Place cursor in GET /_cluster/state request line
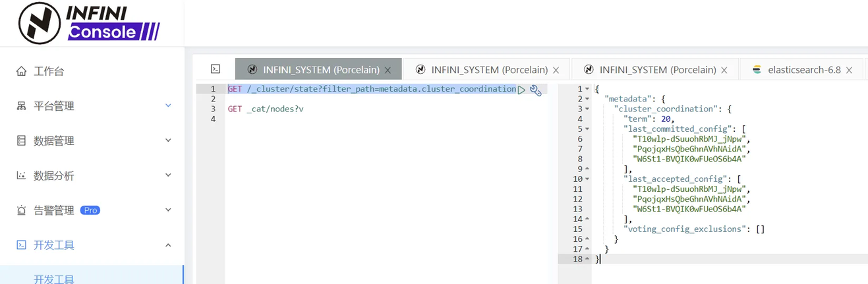 point(372,89)
